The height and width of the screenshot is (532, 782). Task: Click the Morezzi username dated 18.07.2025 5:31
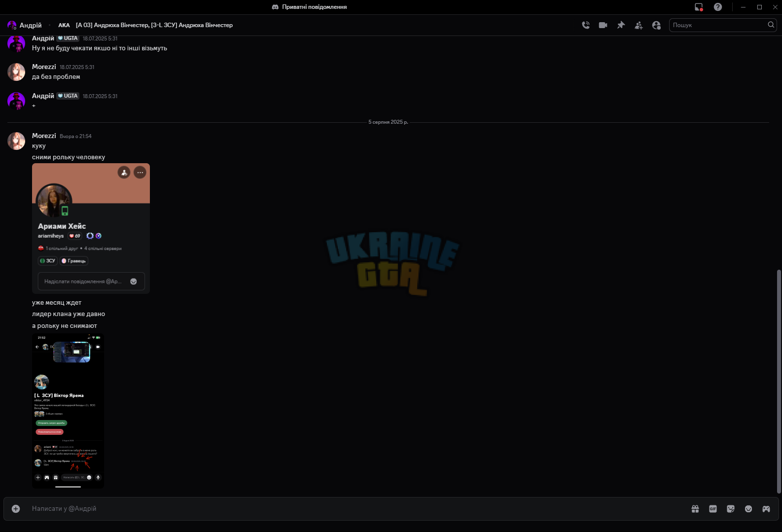(x=44, y=67)
